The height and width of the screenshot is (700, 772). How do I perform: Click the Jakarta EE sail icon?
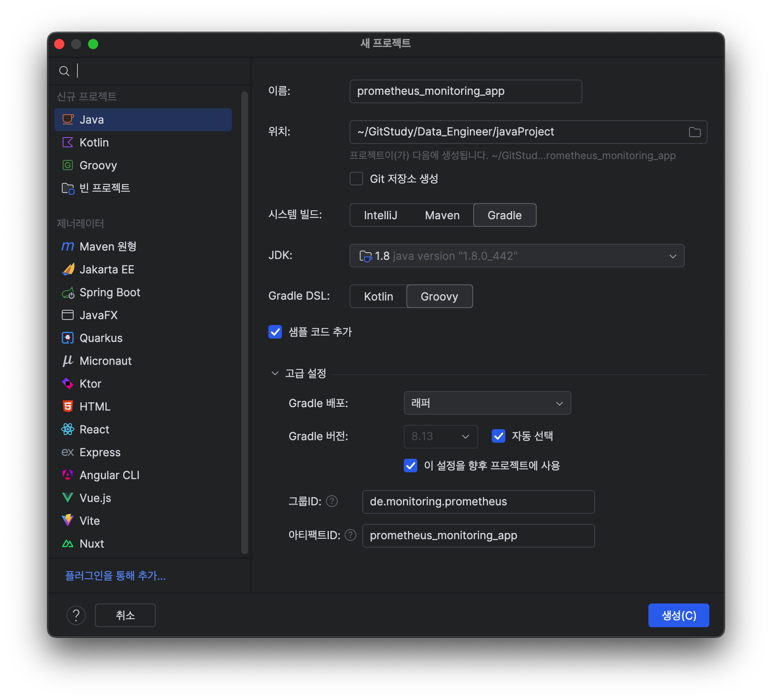click(68, 269)
